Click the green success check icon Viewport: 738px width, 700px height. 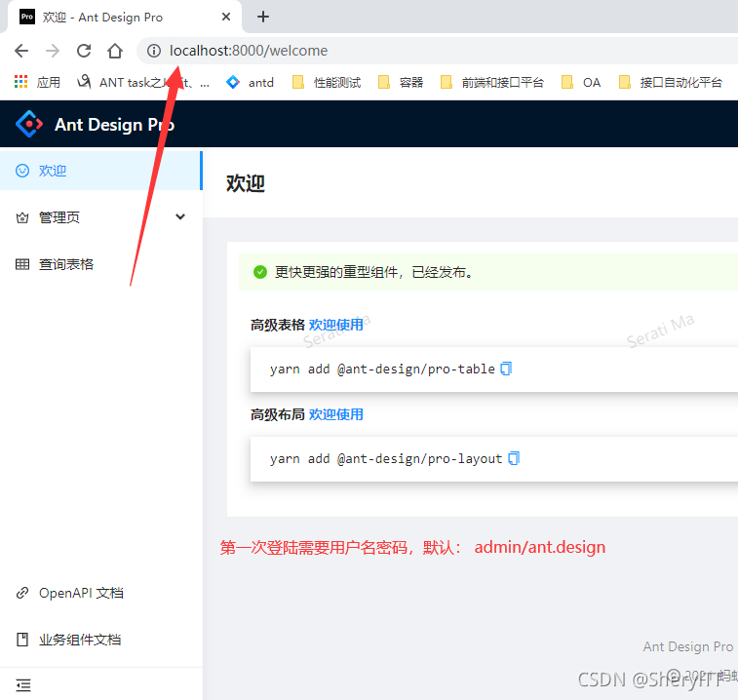pyautogui.click(x=259, y=272)
